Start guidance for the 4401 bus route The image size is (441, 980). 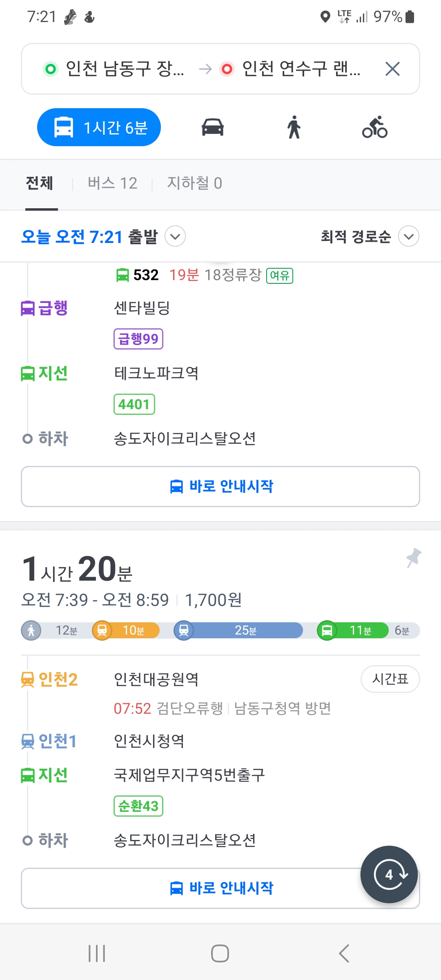pyautogui.click(x=220, y=486)
